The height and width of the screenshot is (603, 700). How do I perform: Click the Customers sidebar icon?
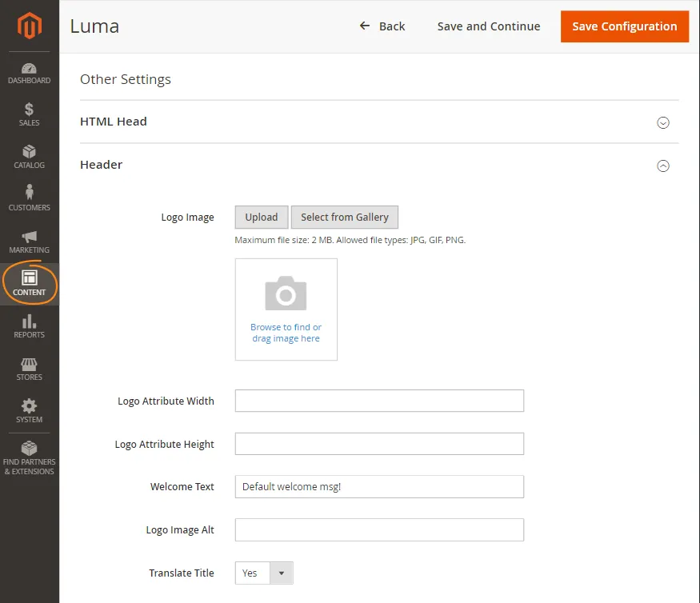(x=29, y=199)
